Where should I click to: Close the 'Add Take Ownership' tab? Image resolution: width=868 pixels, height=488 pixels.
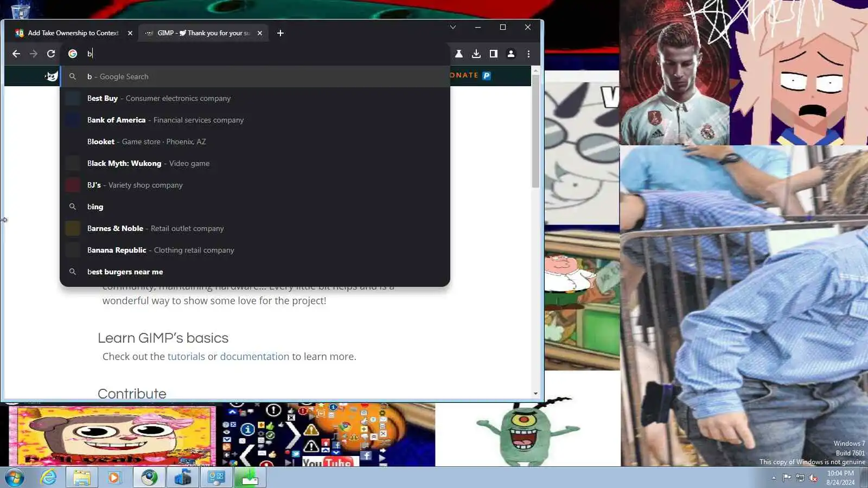pos(130,33)
